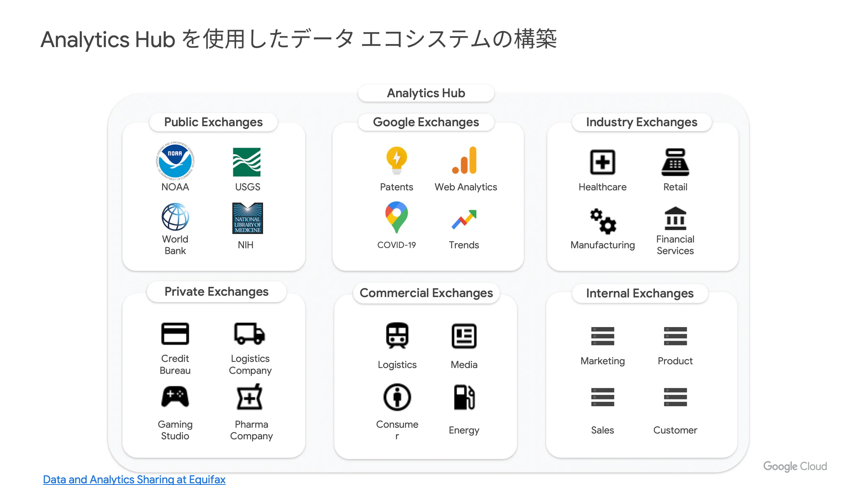868x485 pixels.
Task: Click the Gaming Studio controller icon
Action: (x=175, y=397)
